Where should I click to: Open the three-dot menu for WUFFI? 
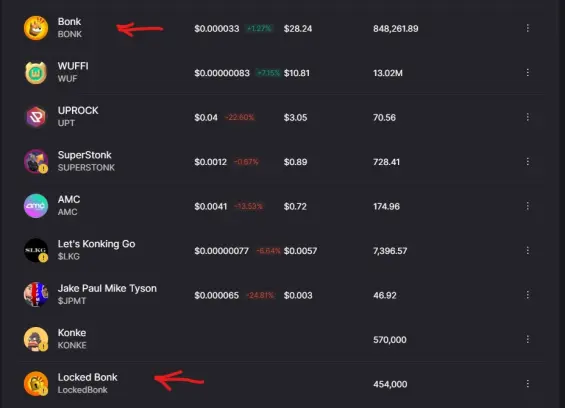528,72
